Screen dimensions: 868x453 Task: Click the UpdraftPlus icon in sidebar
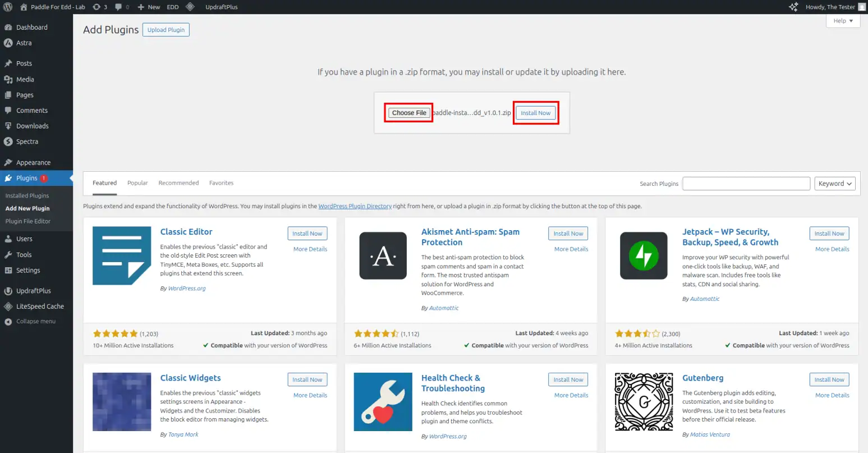pyautogui.click(x=8, y=291)
